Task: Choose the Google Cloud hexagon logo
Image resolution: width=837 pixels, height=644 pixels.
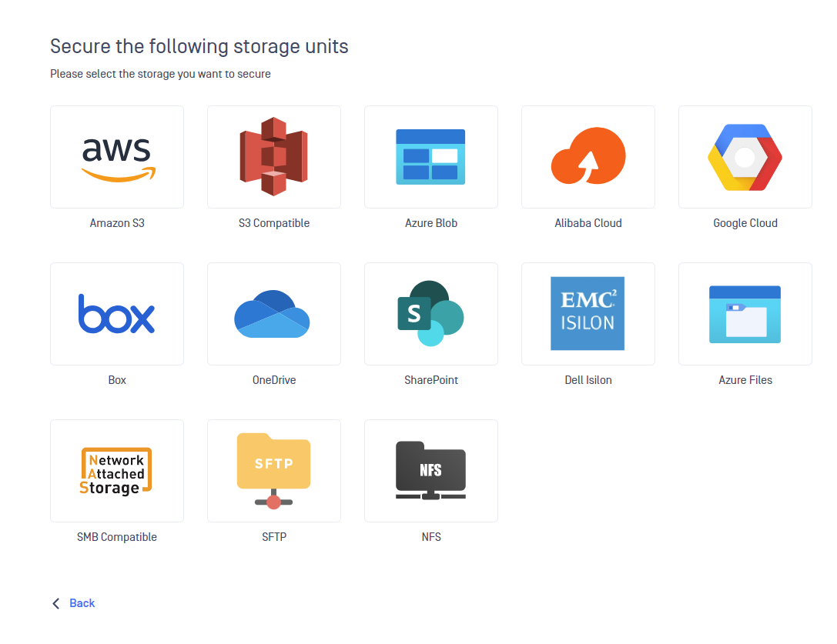Action: coord(745,157)
